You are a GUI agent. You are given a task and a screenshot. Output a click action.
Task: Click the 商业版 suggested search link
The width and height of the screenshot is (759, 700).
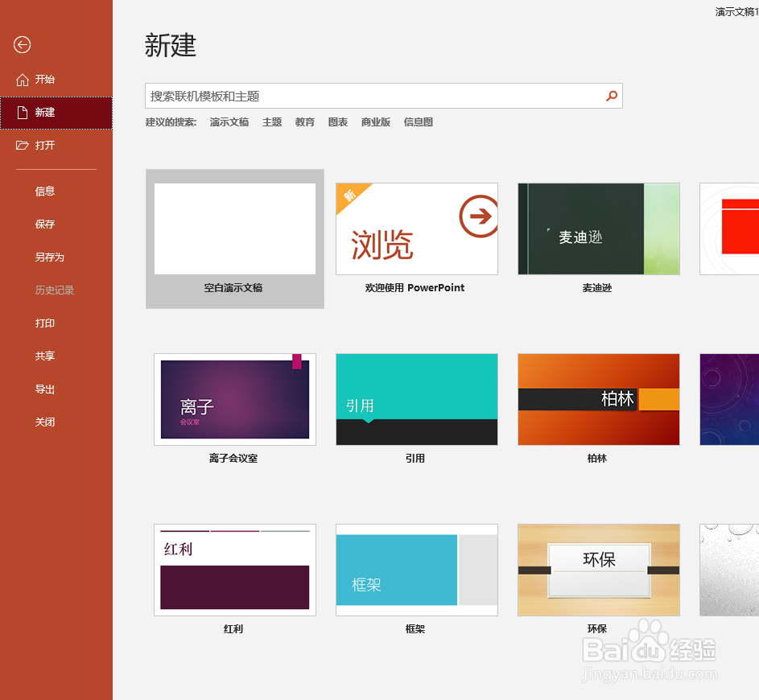pos(375,121)
